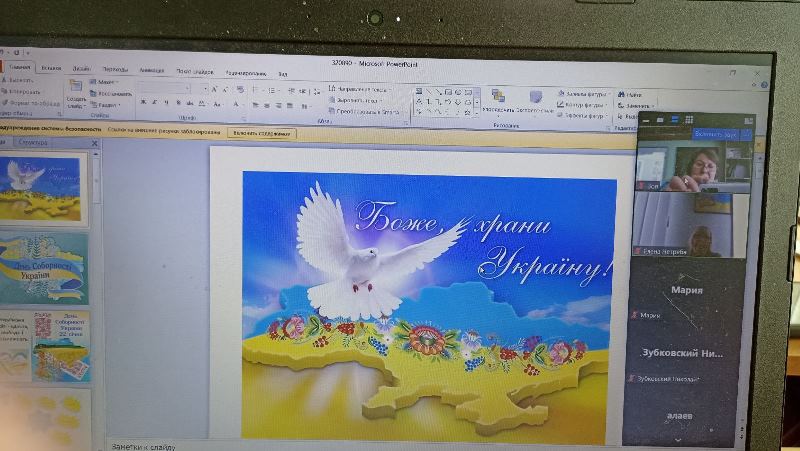Close the slide thumbnails pane

coord(94,143)
